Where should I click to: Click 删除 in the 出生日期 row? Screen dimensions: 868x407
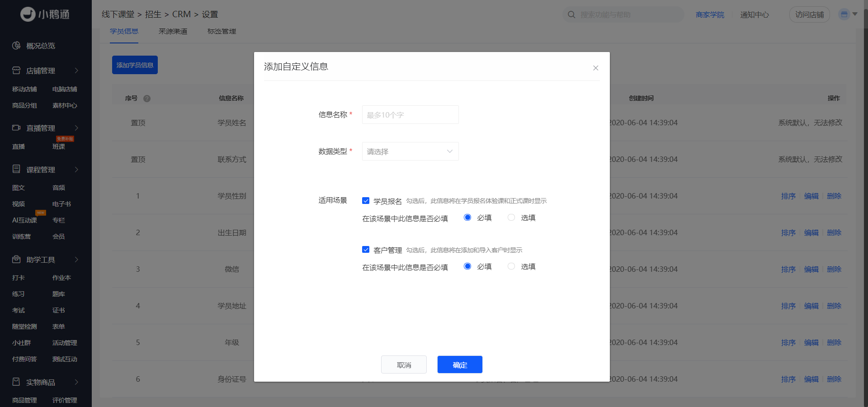pyautogui.click(x=834, y=232)
